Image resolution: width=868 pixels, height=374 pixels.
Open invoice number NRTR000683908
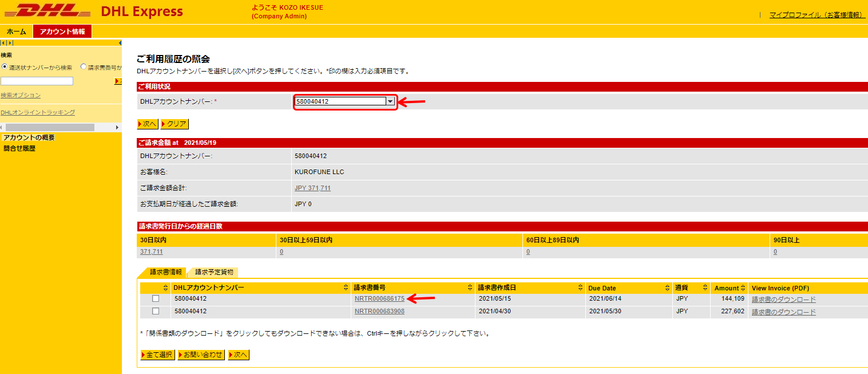click(x=379, y=312)
